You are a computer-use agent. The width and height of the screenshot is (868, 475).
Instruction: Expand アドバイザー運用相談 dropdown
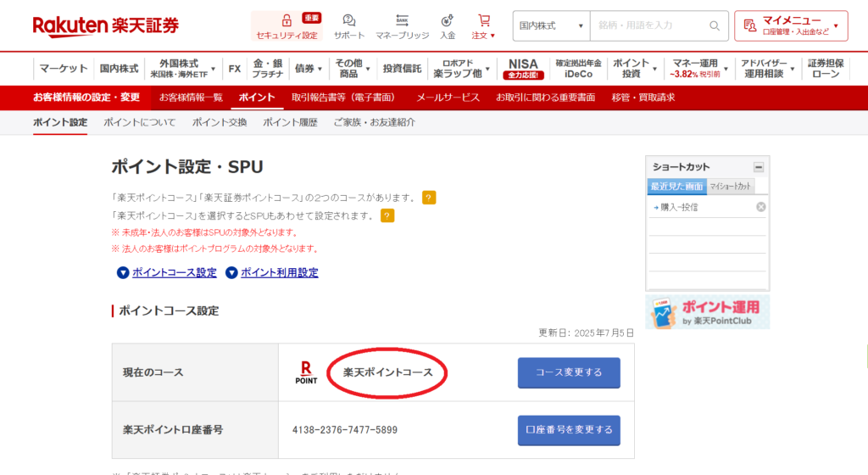[x=767, y=69]
